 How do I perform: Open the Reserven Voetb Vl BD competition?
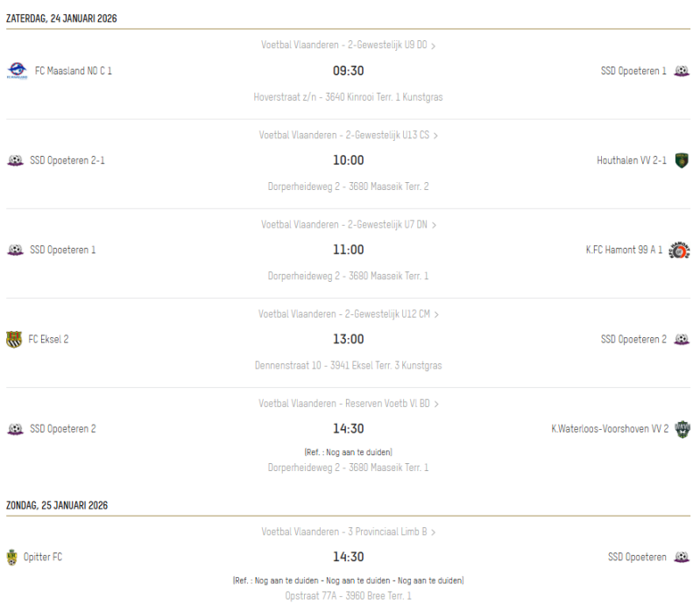click(x=348, y=404)
